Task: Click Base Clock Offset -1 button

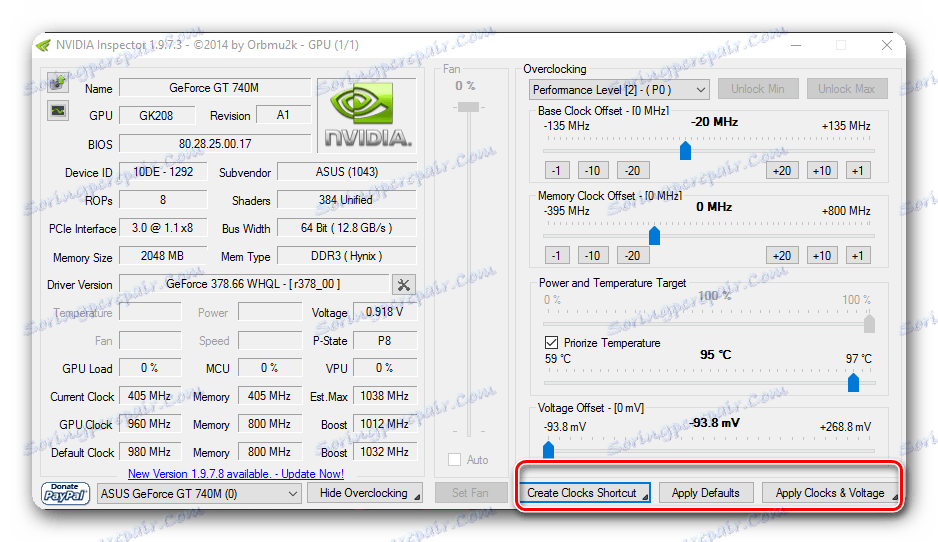Action: coord(557,170)
